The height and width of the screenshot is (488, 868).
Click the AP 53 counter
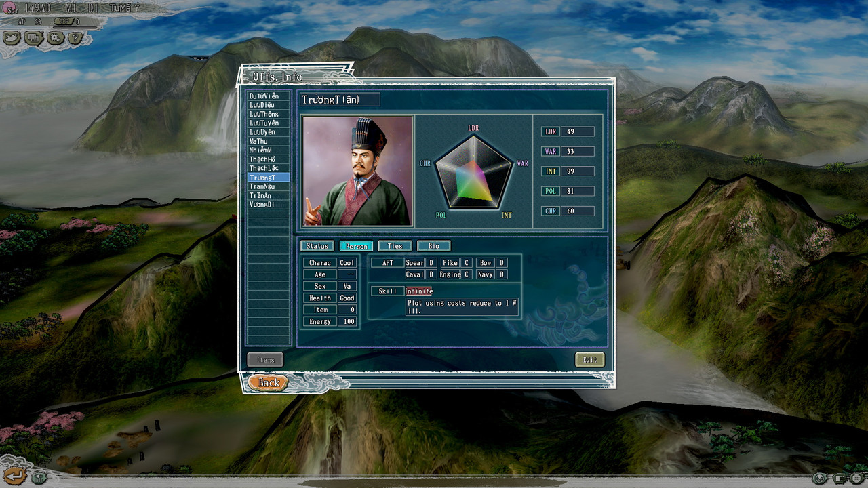click(x=29, y=22)
